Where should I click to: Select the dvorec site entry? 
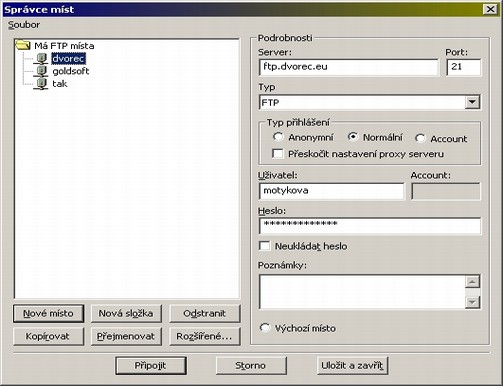coord(68,59)
